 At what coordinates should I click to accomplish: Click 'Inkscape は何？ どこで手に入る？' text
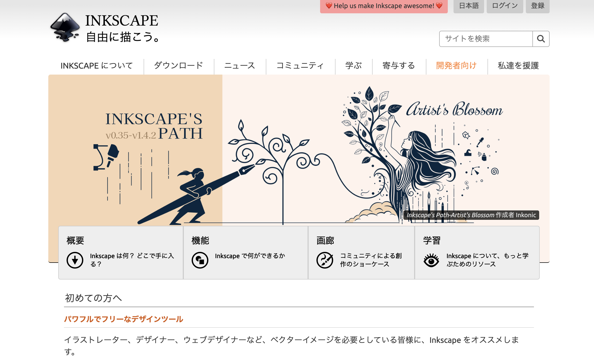132,260
